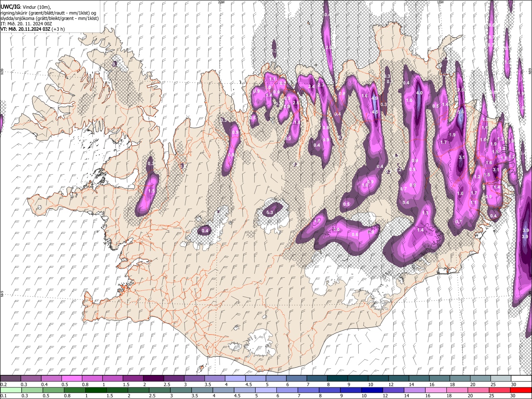The width and height of the screenshot is (532, 399).
Task: Click the darkest green 1 rain-scale swatch
Action: tap(96, 390)
